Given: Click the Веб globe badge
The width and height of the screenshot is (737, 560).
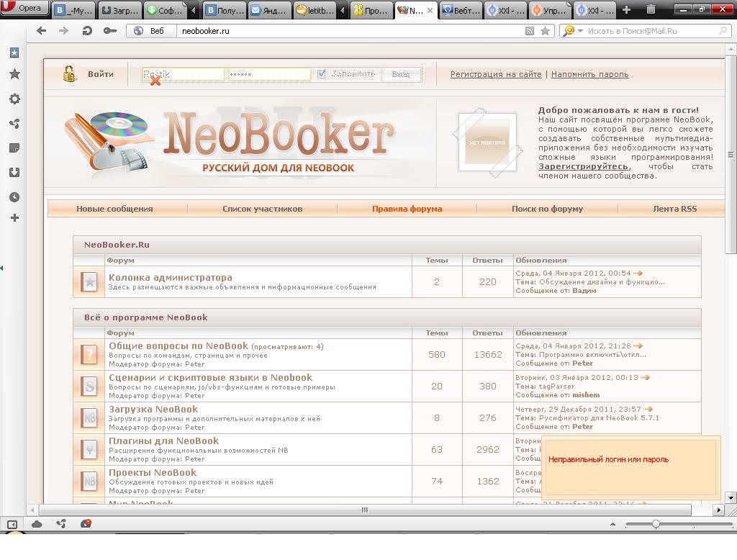Looking at the screenshot, I should (151, 31).
